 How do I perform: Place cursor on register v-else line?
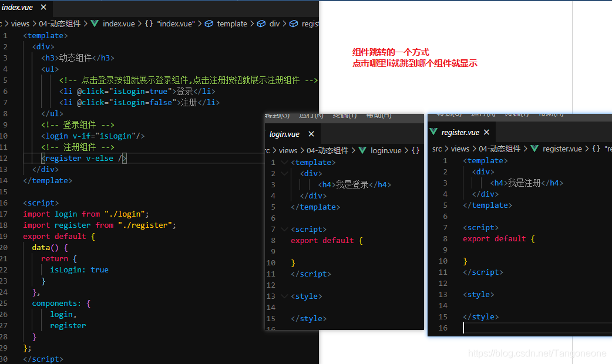click(84, 158)
